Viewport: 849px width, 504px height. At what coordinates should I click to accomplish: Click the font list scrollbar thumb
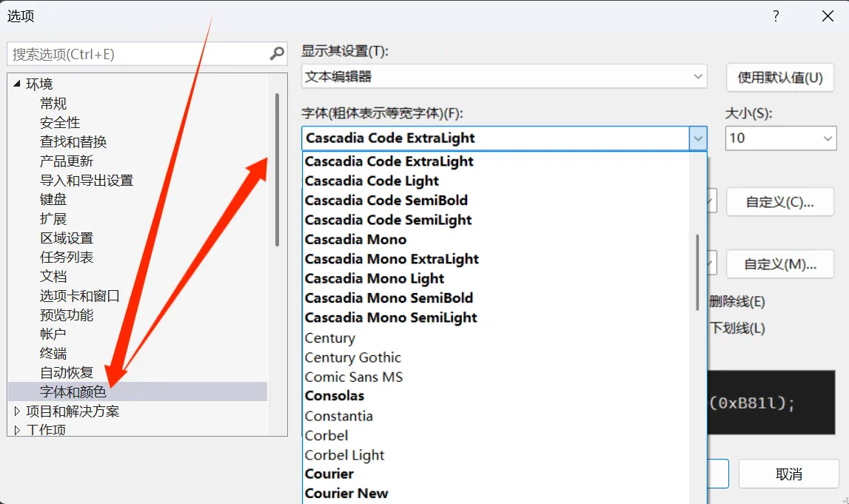pyautogui.click(x=697, y=272)
